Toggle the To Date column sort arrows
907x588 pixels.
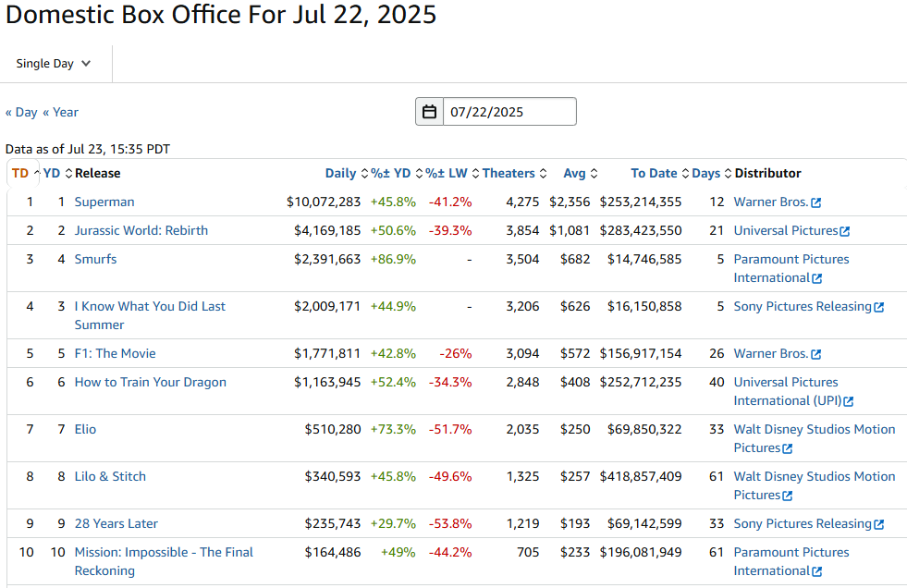pyautogui.click(x=685, y=174)
